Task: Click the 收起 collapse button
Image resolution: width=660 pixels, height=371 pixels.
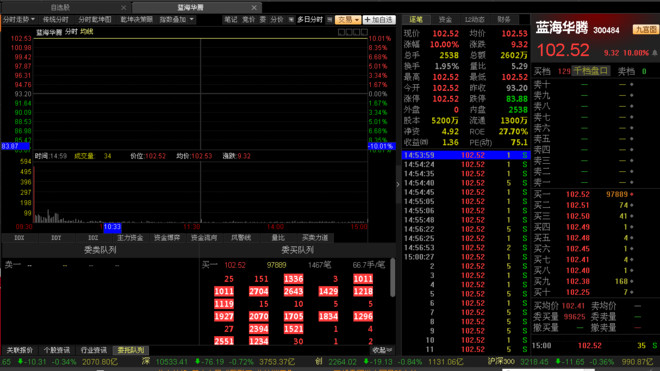Action: tap(382, 350)
